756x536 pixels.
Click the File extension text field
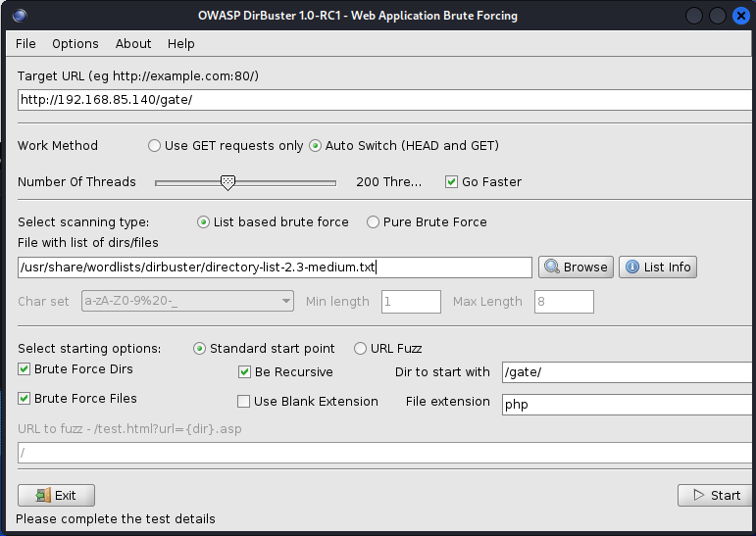pos(628,404)
